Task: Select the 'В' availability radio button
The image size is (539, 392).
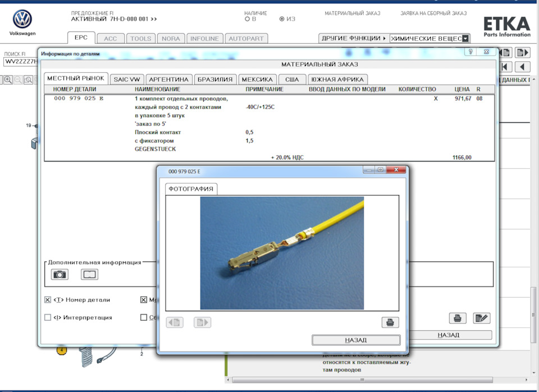Action: (x=247, y=19)
